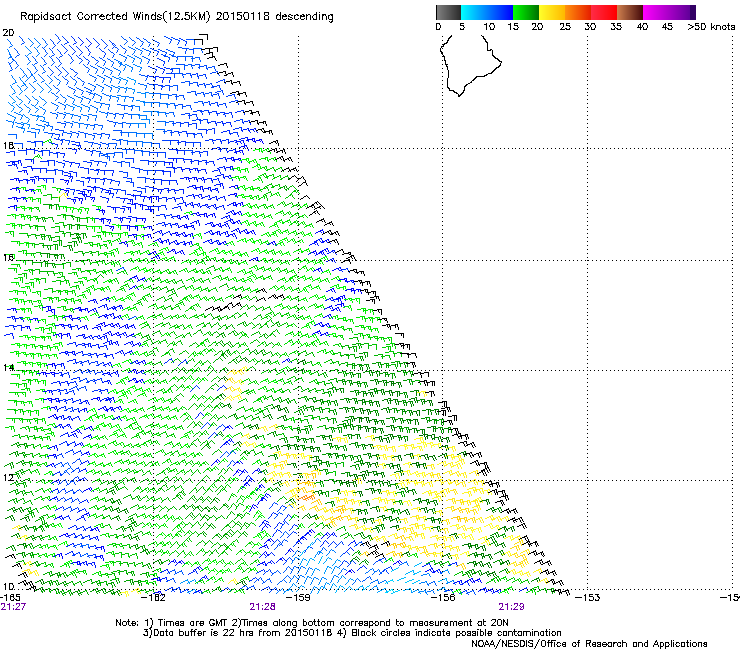Click the latitude label '18'
Image resolution: width=740 pixels, height=650 pixels.
(x=8, y=145)
